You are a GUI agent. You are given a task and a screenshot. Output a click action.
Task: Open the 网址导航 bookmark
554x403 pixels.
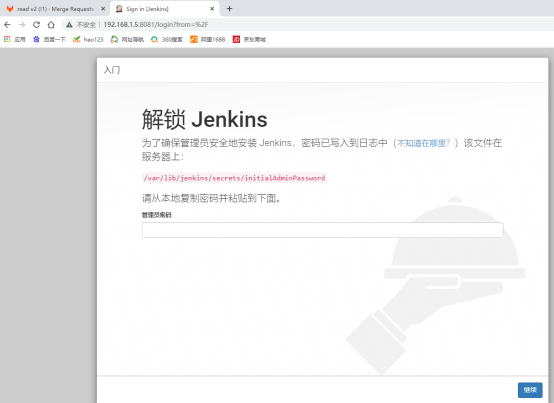click(127, 39)
